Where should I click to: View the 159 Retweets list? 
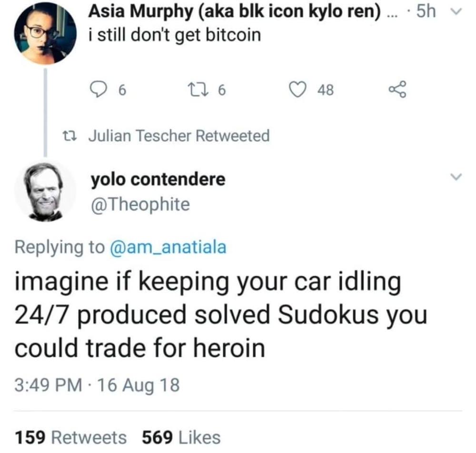tap(71, 437)
